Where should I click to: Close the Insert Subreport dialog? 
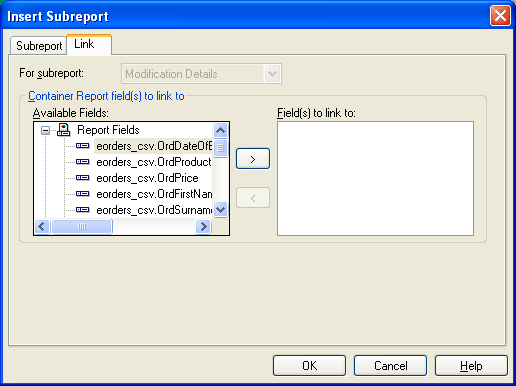500,16
